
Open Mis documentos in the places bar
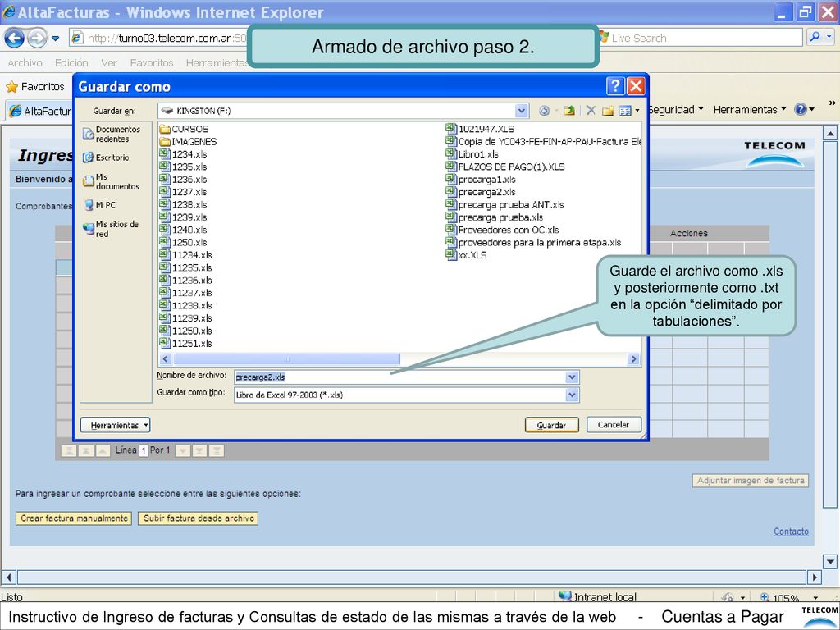112,181
